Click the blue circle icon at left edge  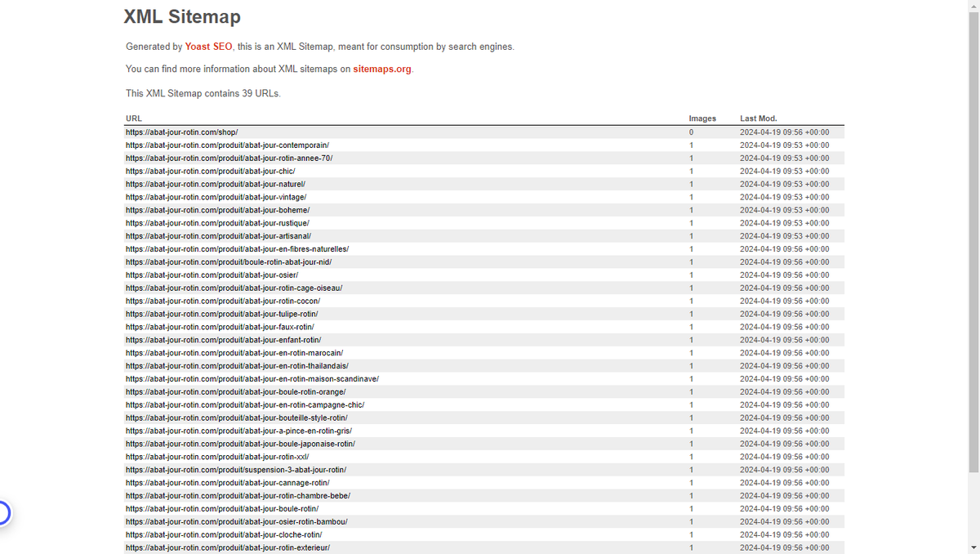[2, 513]
